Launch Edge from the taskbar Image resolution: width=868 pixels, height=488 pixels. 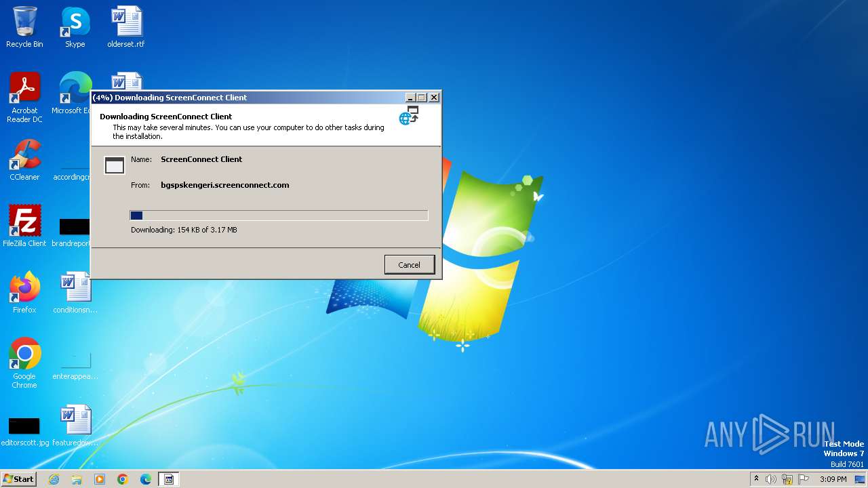pos(146,479)
